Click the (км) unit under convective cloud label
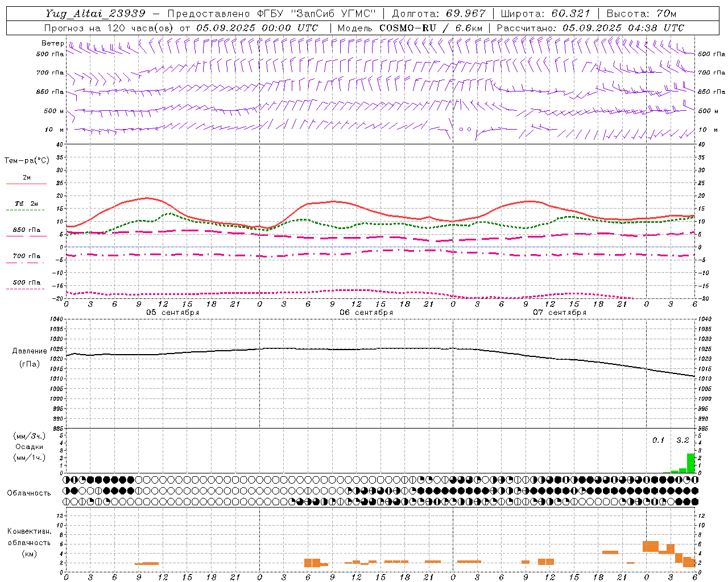This screenshot has width=728, height=582. [29, 554]
